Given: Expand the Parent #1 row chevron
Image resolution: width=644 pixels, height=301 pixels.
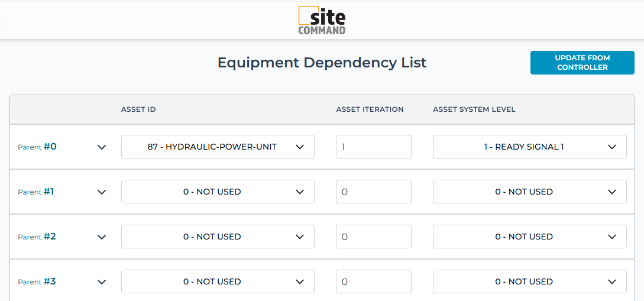Looking at the screenshot, I should (102, 192).
